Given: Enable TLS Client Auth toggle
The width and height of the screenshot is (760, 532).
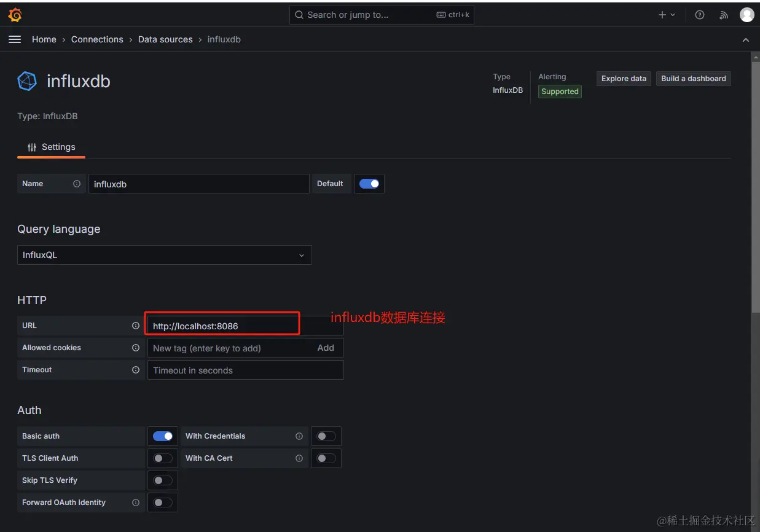Looking at the screenshot, I should (163, 458).
